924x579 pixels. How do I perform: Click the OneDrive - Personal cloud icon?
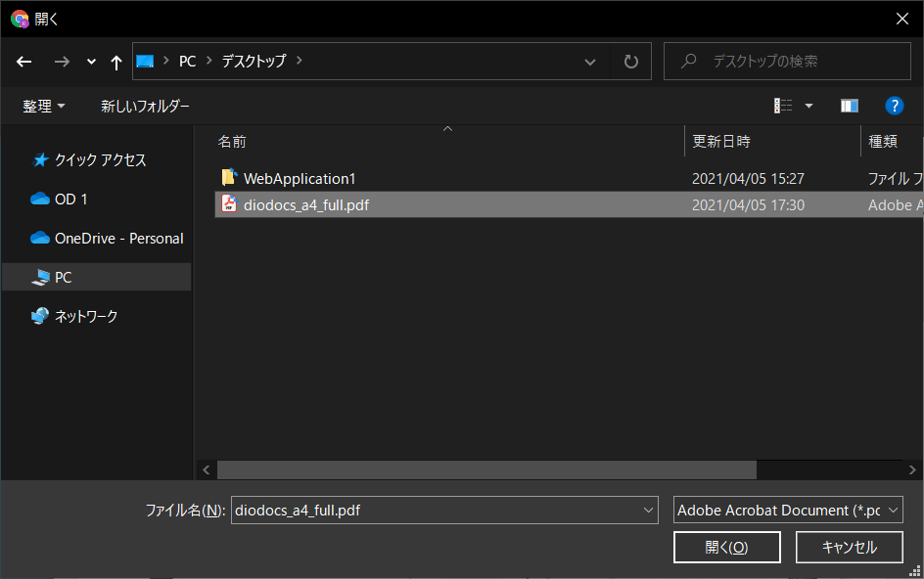click(40, 238)
